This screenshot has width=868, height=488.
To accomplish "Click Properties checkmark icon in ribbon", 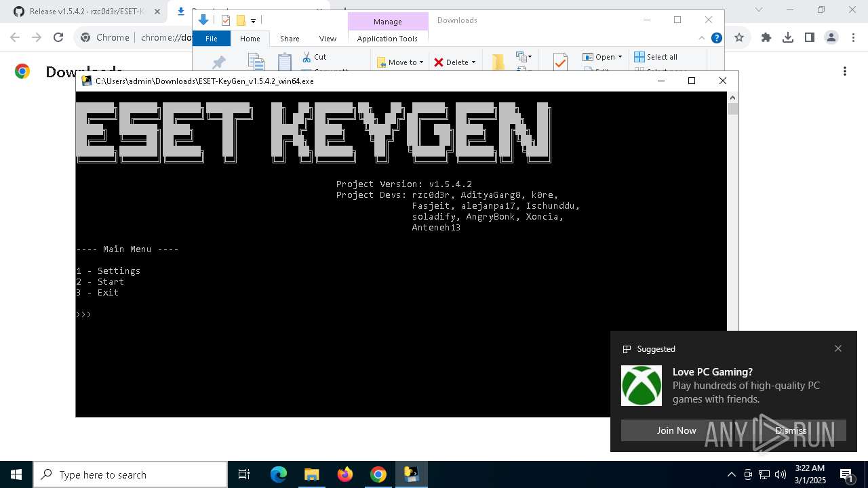I will tap(560, 62).
